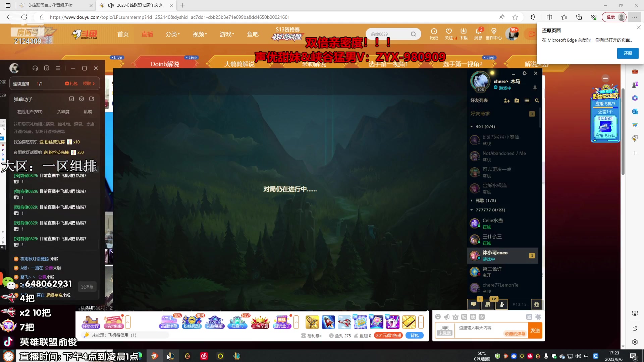Click the 还原 restore button in Edge popup
The height and width of the screenshot is (362, 644).
pos(628,53)
